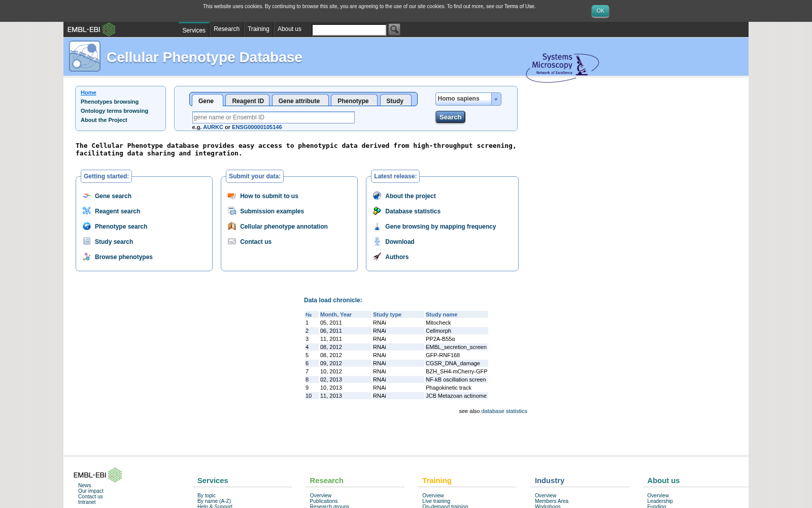
Task: Click the Mitocheck study name
Action: (x=438, y=323)
